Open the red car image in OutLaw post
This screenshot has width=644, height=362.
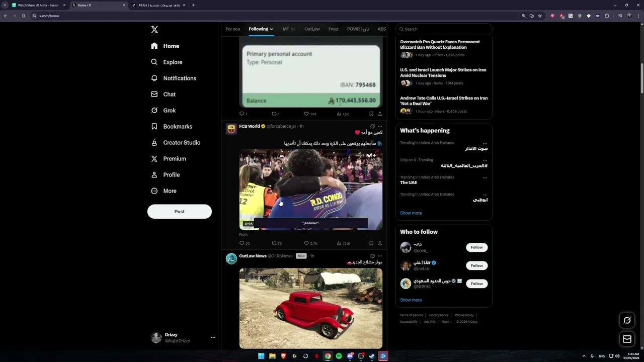pos(311,308)
